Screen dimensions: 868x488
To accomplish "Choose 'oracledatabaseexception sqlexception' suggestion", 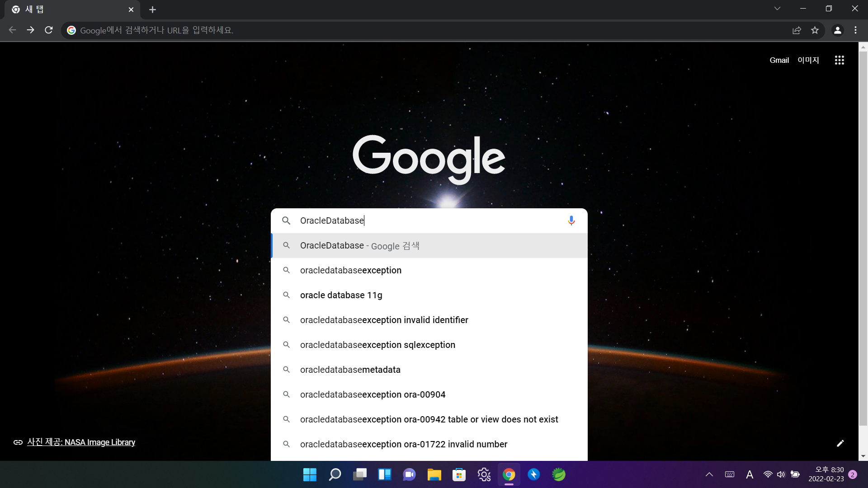I will (x=377, y=345).
